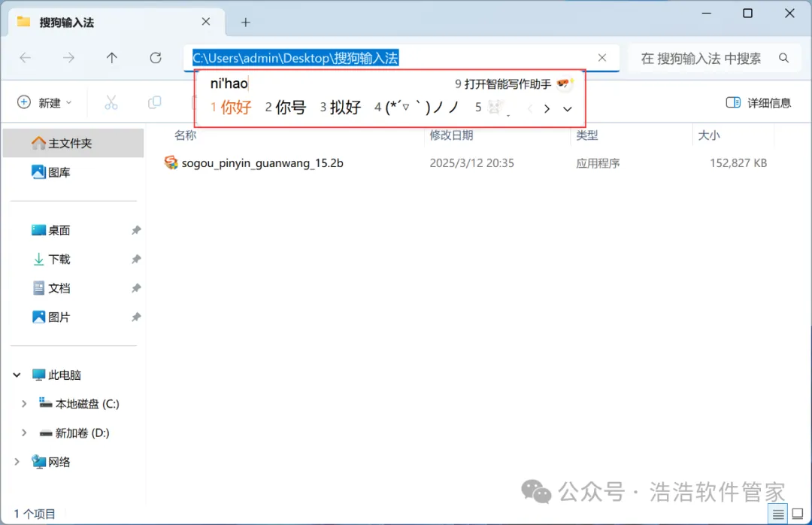Switch to details list view icon
Screen dimensions: 812x525
pos(778,514)
